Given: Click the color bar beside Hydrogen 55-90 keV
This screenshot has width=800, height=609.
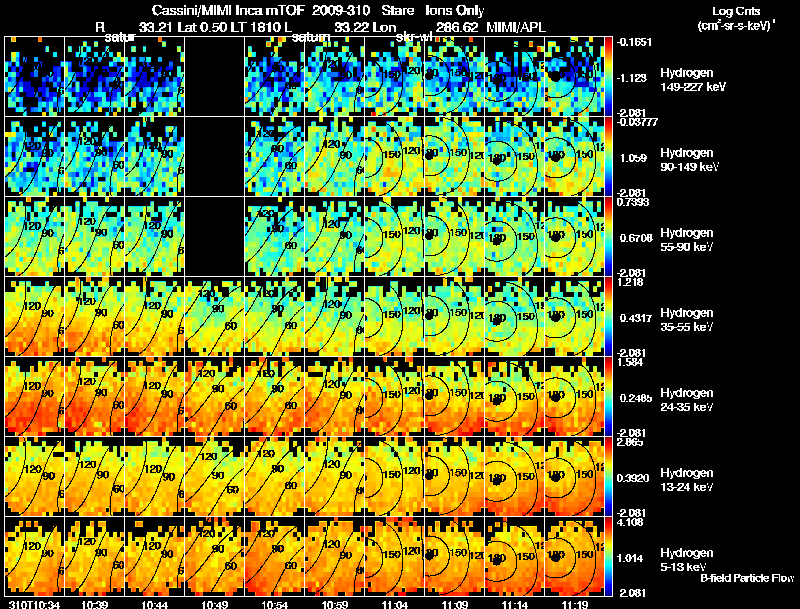Looking at the screenshot, I should pos(608,237).
